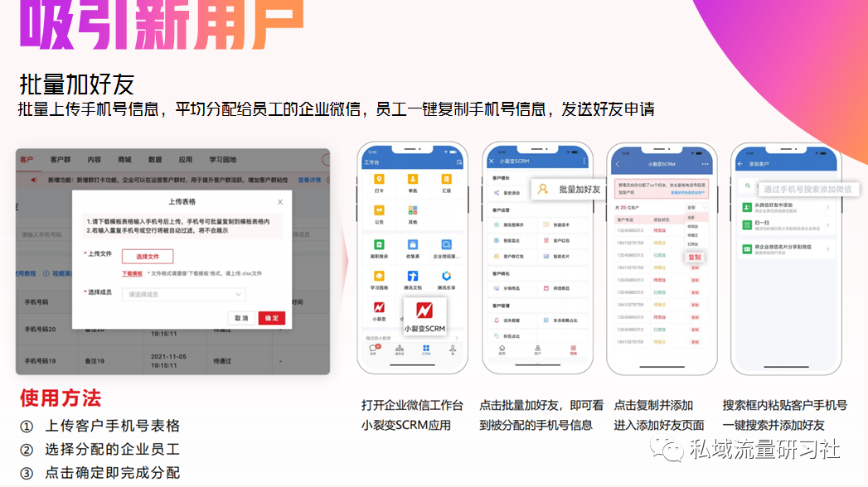Select the 工作台 tab in the phone bottom bar
The height and width of the screenshot is (487, 868).
[x=425, y=349]
